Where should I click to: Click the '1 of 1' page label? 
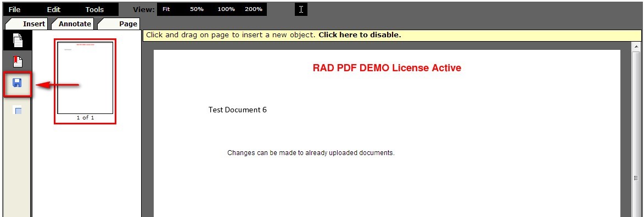[x=86, y=118]
